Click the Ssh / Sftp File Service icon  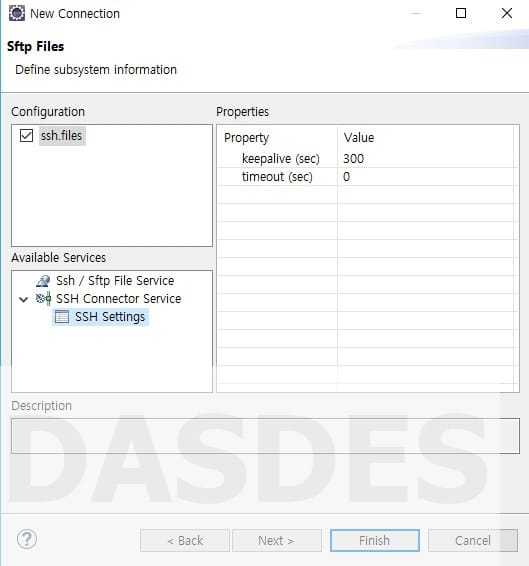click(43, 280)
